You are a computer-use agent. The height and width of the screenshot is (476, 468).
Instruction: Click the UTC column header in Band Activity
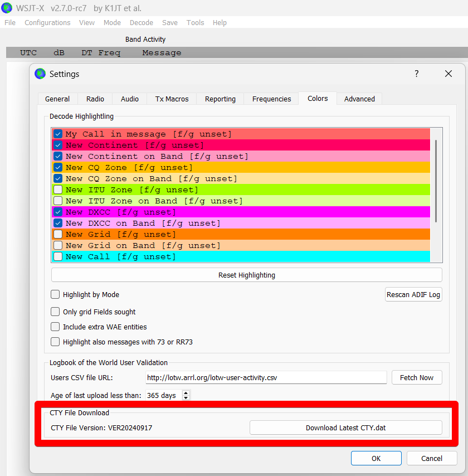(x=28, y=53)
